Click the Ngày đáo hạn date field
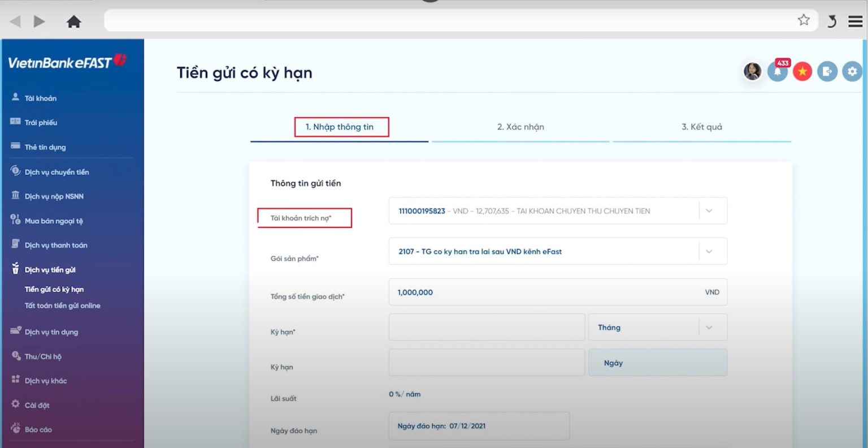Screen dimensions: 868x448 (x=478, y=426)
